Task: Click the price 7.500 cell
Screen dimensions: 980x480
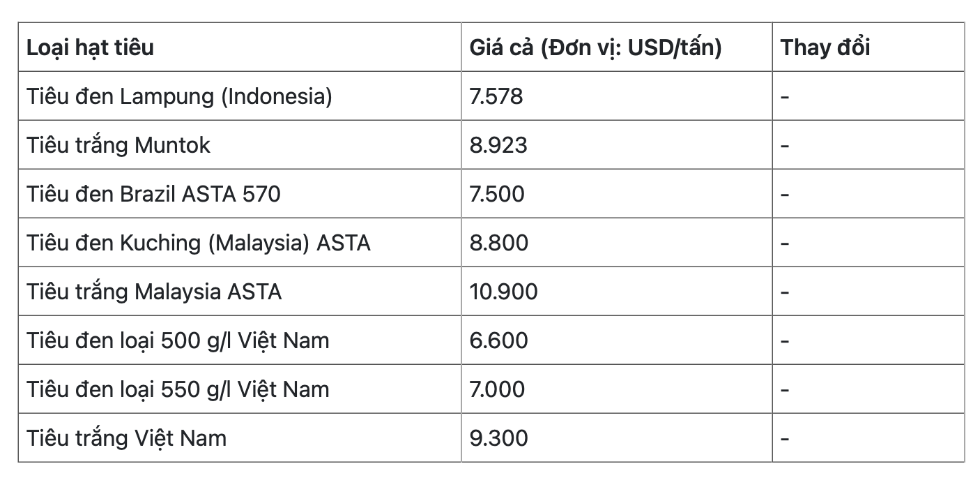Action: [497, 193]
